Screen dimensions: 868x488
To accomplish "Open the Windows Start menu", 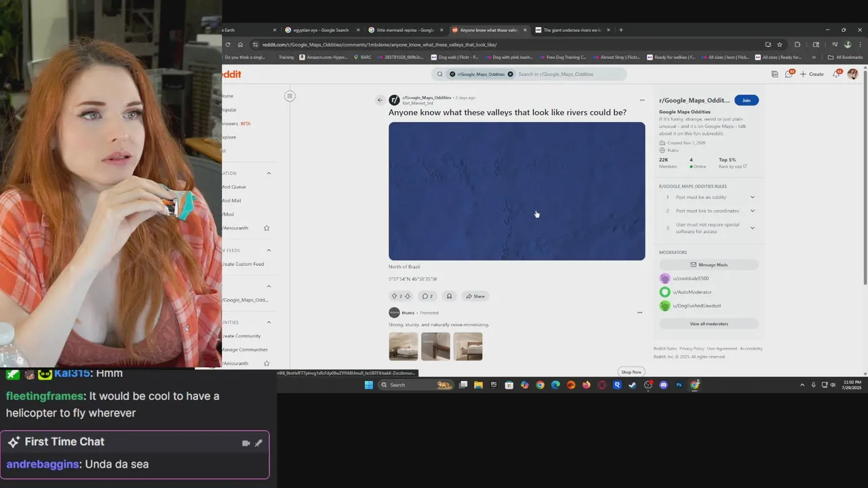I will coord(368,385).
